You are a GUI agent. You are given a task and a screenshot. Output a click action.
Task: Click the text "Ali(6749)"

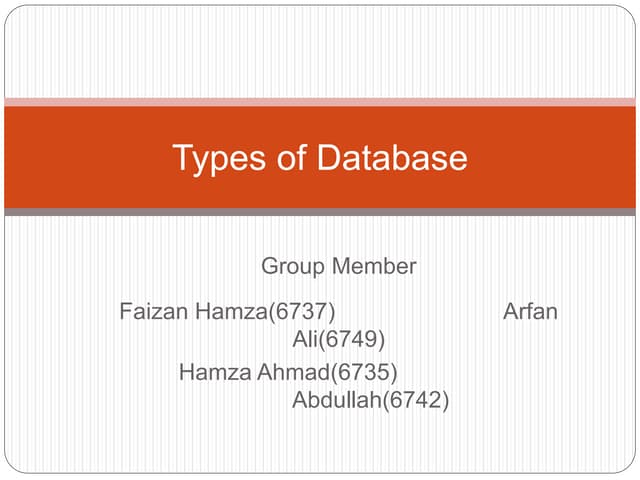(x=338, y=340)
